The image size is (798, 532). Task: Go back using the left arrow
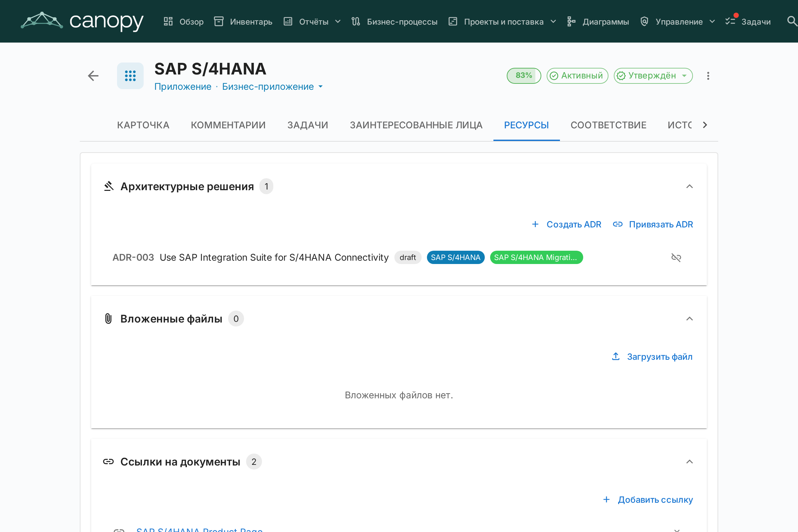coord(93,76)
